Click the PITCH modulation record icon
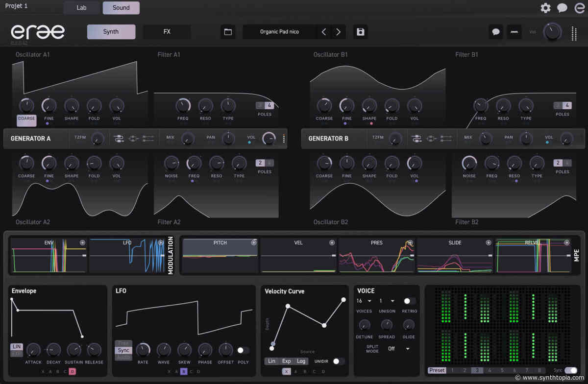 pyautogui.click(x=253, y=242)
